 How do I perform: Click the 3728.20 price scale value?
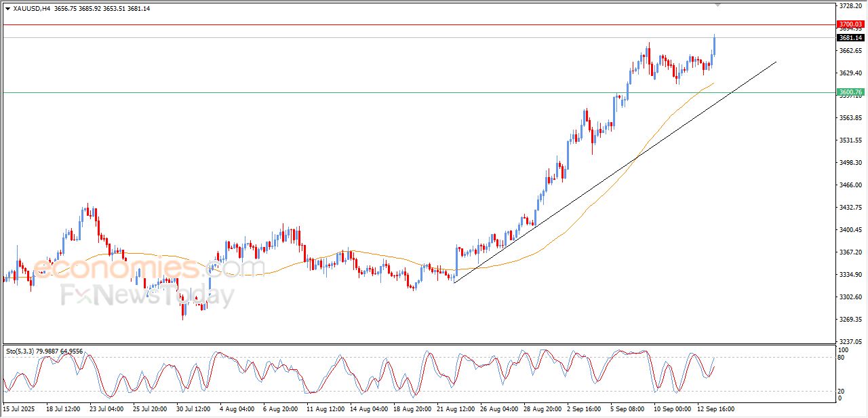pos(850,6)
